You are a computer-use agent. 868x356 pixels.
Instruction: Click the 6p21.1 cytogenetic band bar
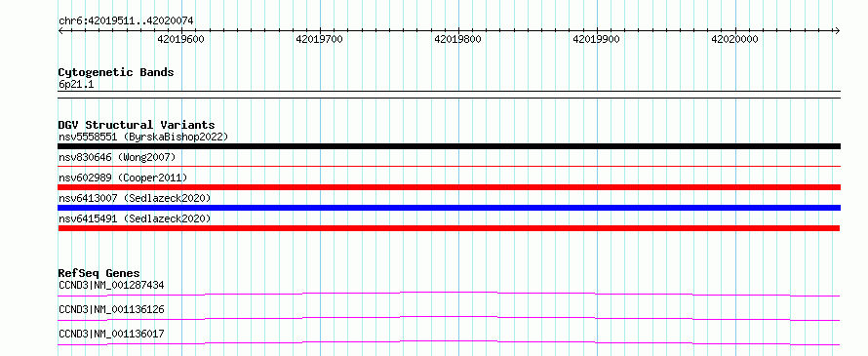pos(449,95)
